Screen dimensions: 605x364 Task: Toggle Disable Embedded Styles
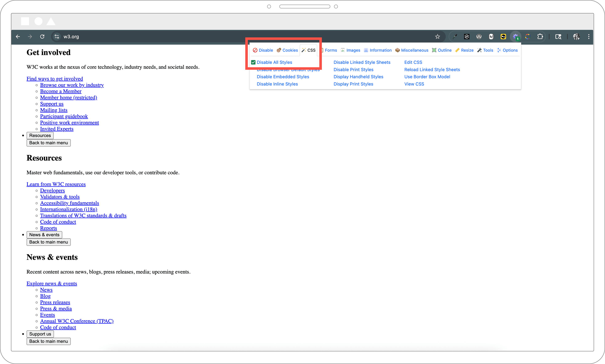pos(283,77)
